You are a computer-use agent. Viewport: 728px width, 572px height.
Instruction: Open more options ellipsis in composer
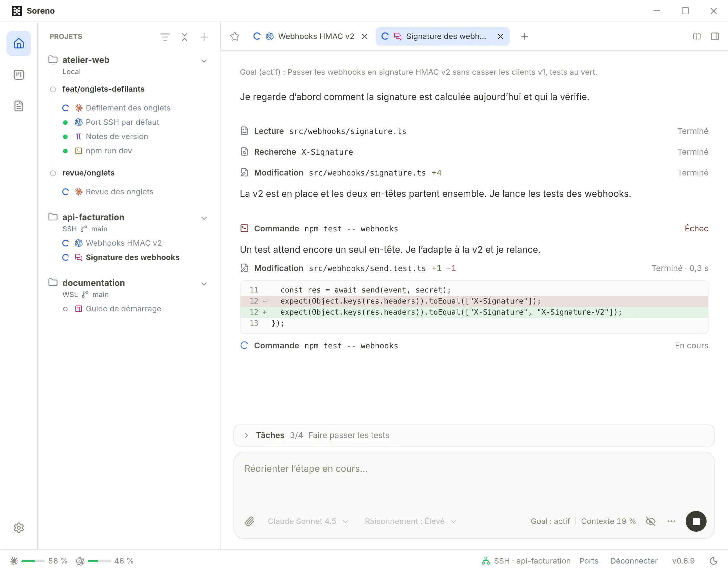coord(671,521)
